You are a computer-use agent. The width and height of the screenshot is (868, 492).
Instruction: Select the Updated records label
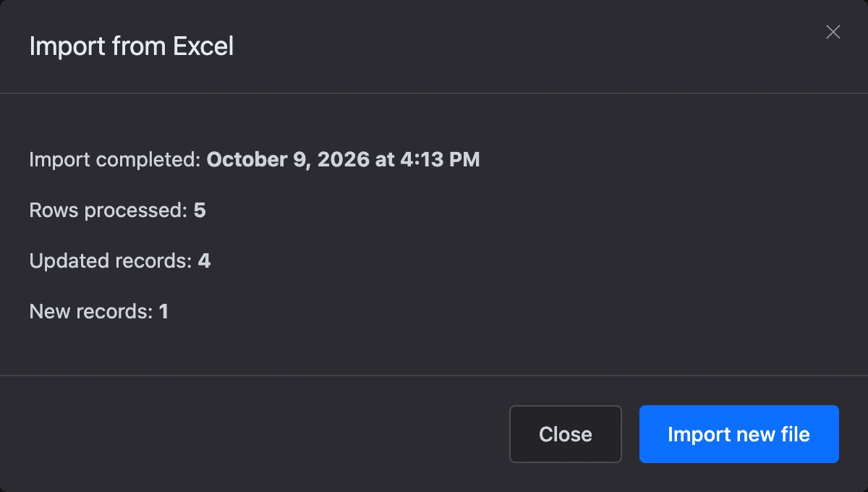[111, 261]
